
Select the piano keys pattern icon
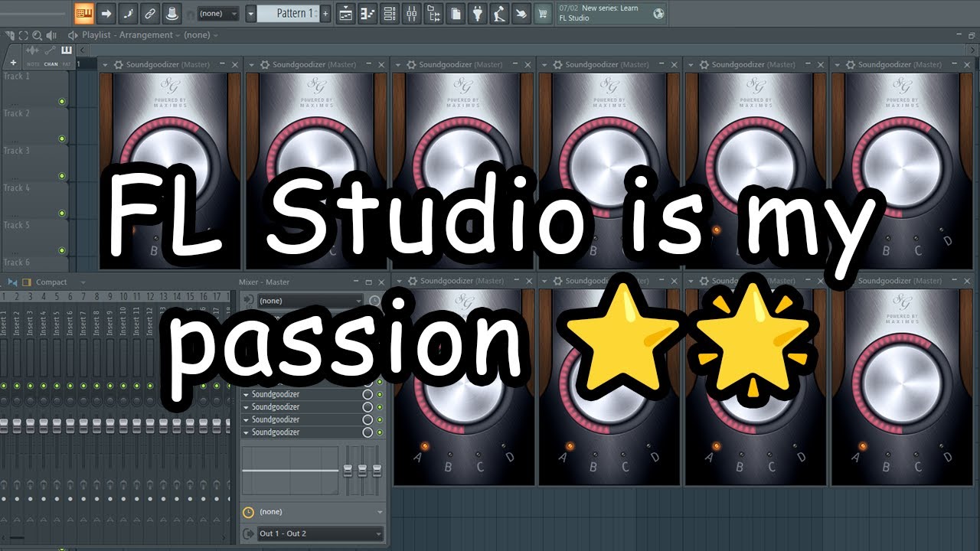pyautogui.click(x=67, y=50)
